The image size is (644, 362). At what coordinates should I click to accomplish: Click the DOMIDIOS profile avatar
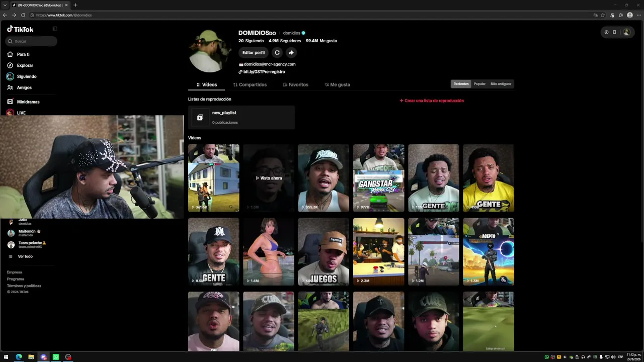(x=209, y=51)
